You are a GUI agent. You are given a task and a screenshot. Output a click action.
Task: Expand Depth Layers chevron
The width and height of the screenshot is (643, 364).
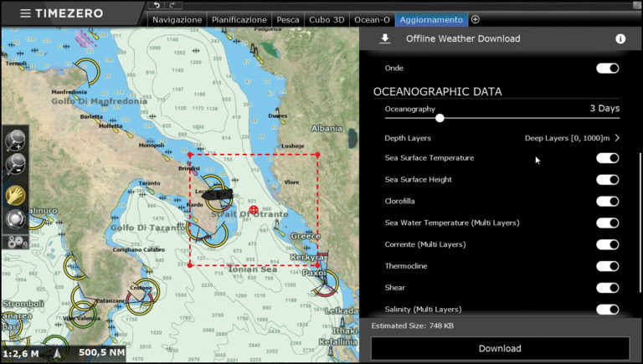coord(617,137)
